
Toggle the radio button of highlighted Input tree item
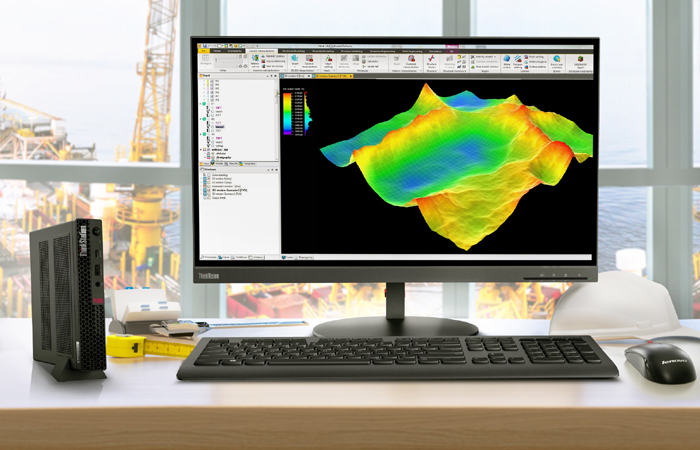(x=212, y=127)
